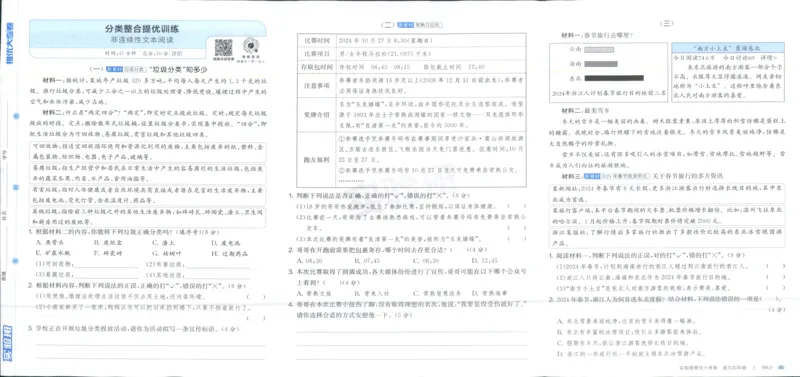Screen dimensions: 800x377
Task: Select option D. 废电池
Action: pos(225,243)
